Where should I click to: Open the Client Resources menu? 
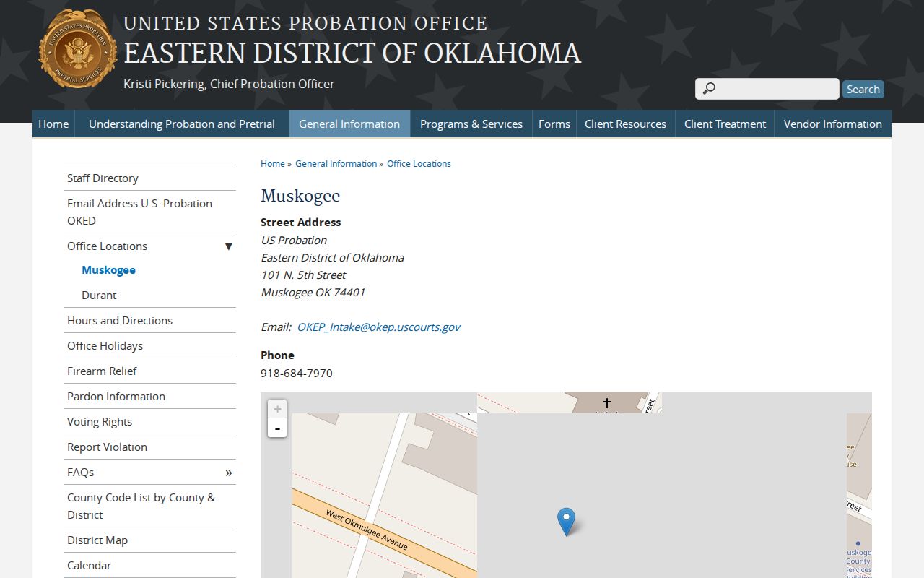point(625,124)
